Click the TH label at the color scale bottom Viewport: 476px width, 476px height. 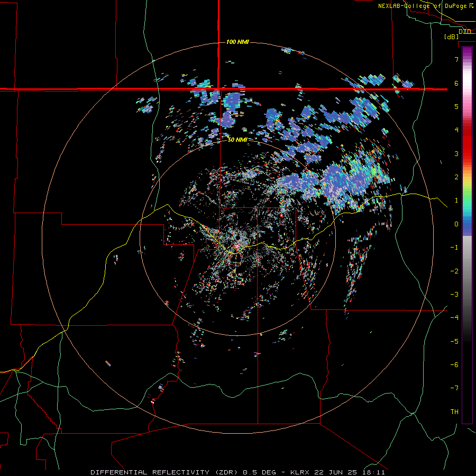click(x=454, y=412)
